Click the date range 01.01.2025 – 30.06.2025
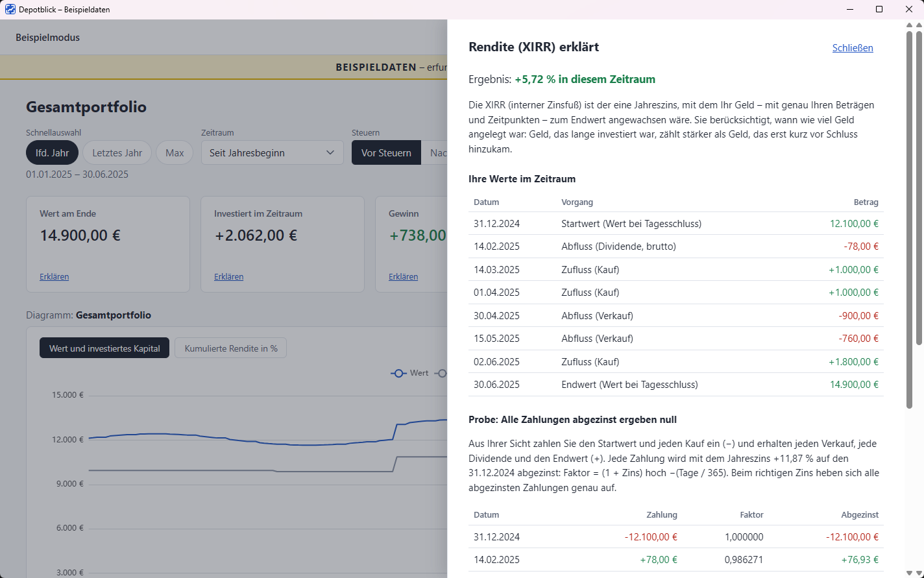The image size is (924, 578). click(77, 175)
